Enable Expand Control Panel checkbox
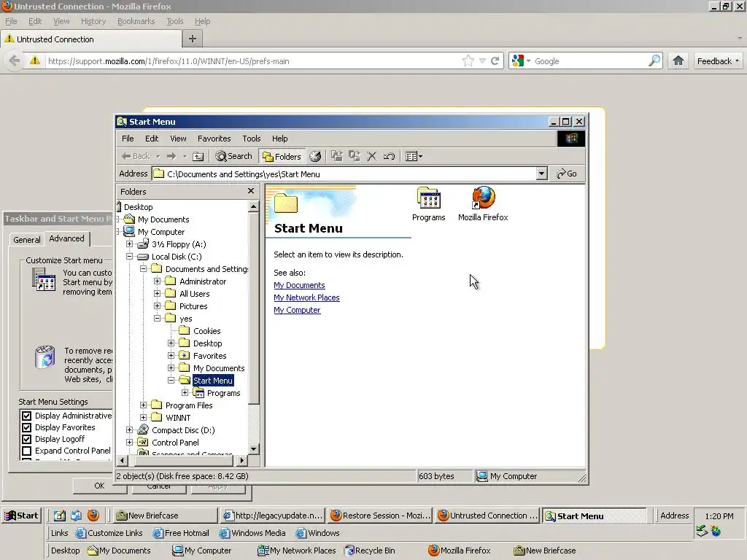 coord(27,451)
